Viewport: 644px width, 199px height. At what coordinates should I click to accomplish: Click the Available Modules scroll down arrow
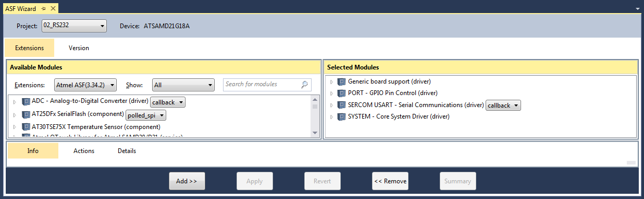pyautogui.click(x=315, y=133)
